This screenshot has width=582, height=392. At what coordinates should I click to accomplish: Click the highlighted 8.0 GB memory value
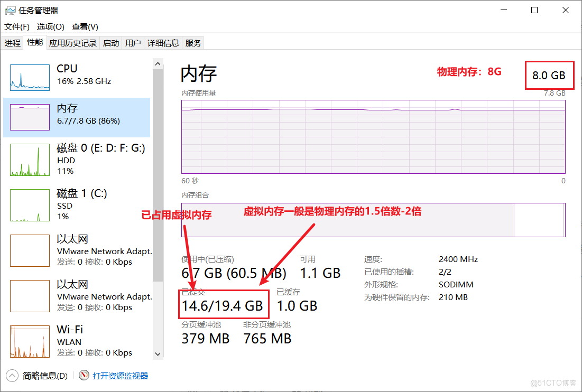(549, 76)
